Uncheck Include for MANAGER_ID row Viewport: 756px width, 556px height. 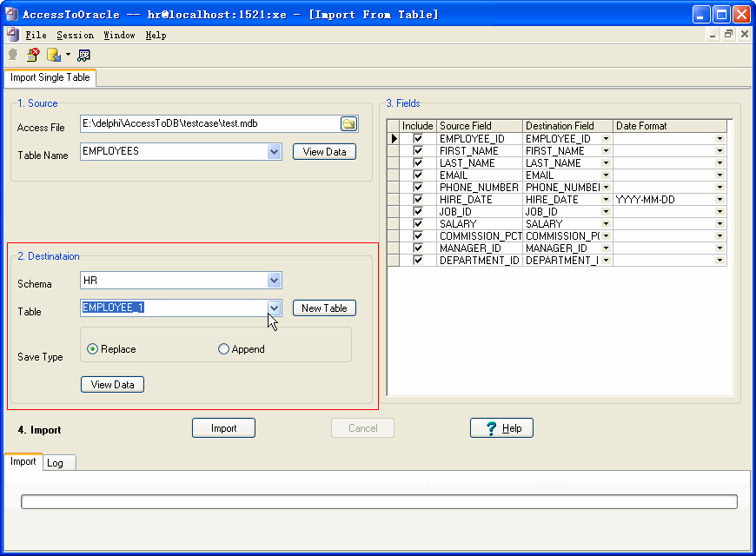[418, 248]
